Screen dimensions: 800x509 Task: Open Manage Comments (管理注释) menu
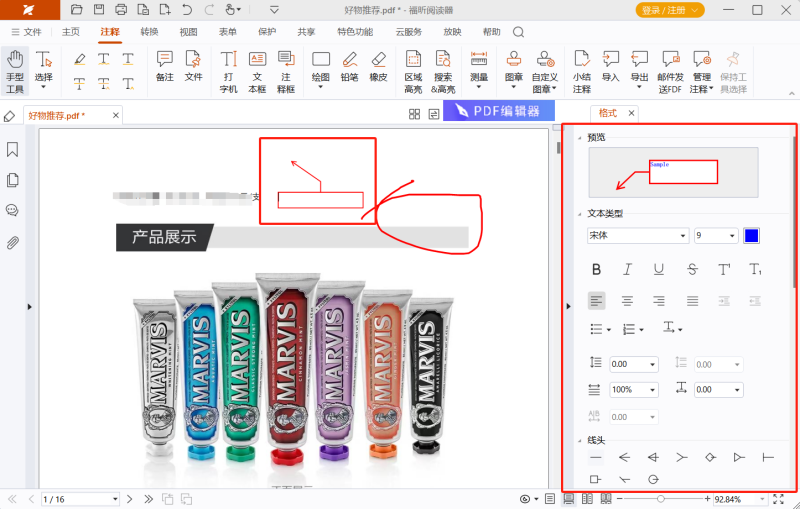702,72
